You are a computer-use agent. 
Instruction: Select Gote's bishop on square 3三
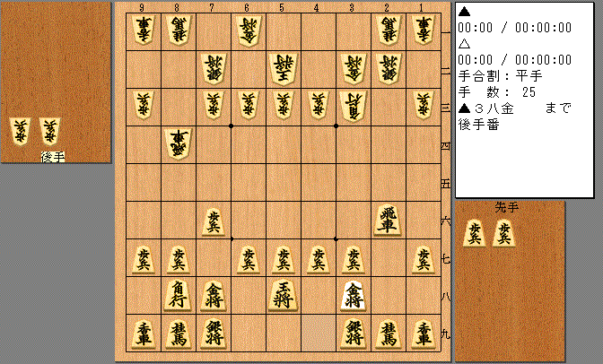(x=353, y=107)
